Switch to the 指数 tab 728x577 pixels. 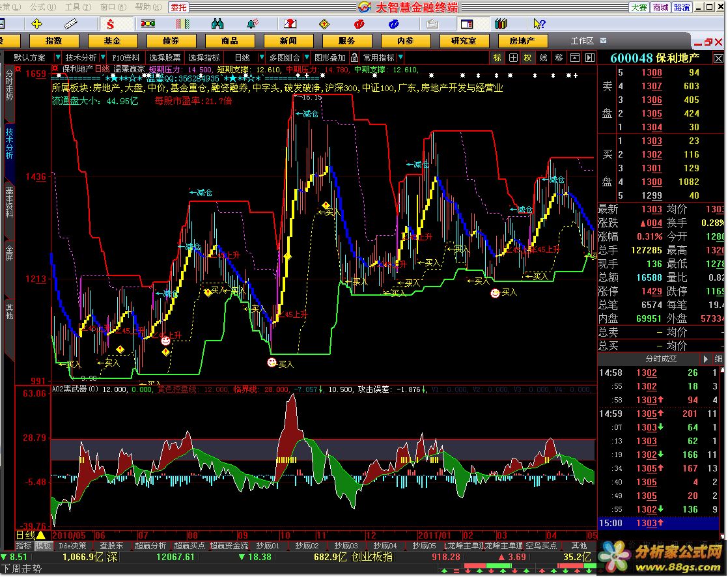point(54,41)
